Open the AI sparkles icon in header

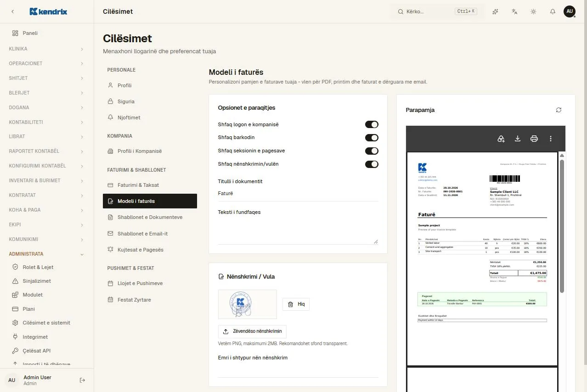tap(495, 11)
